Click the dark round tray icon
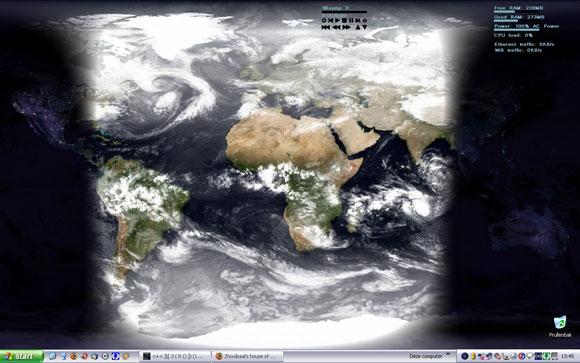580x363 pixels. pos(465,356)
